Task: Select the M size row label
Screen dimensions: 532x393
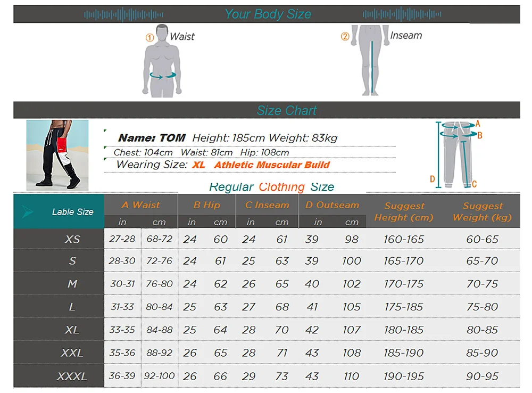Action: [x=72, y=284]
